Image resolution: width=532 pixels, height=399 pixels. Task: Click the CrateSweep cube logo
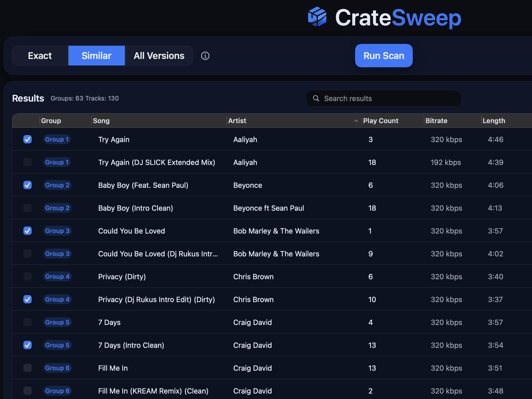317,17
